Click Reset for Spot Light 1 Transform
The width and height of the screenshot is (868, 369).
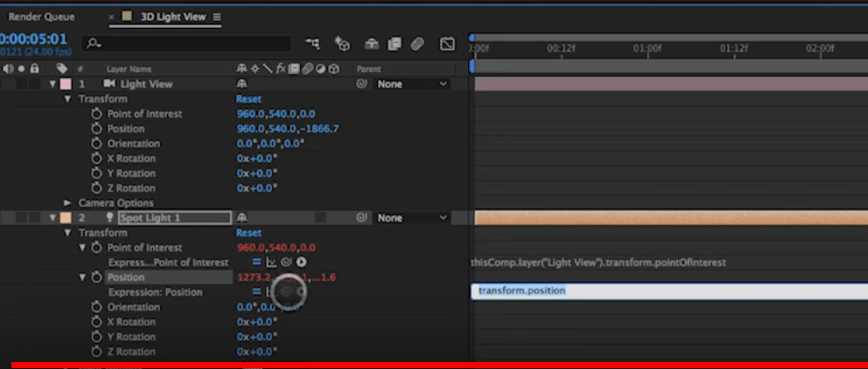[248, 233]
